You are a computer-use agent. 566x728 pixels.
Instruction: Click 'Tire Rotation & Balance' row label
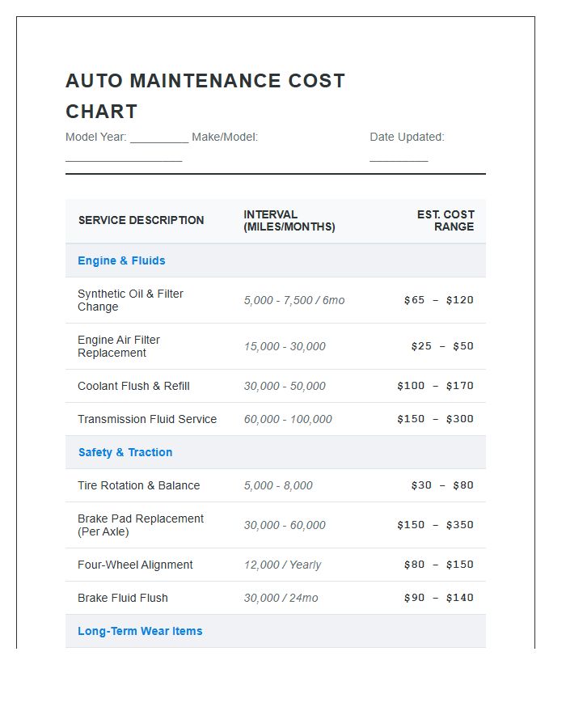click(x=139, y=485)
